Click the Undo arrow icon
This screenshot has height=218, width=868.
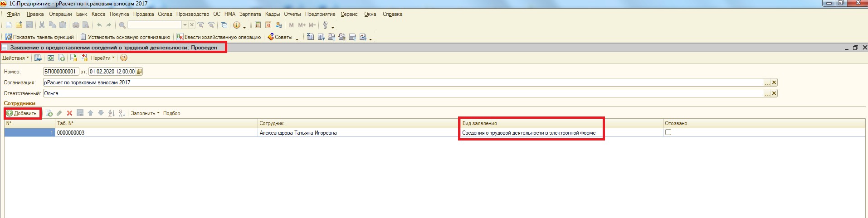tap(99, 25)
